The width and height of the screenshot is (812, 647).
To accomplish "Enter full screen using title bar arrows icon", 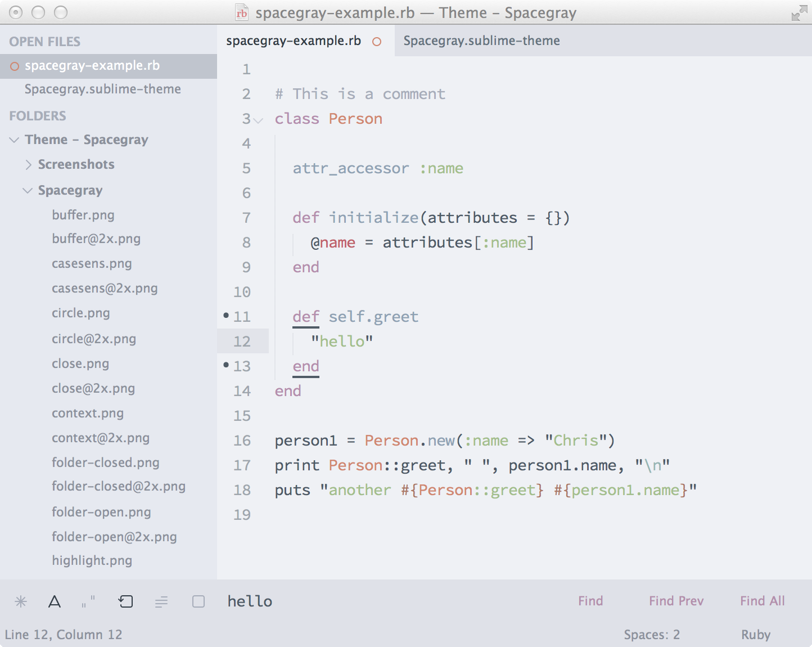I will point(799,13).
